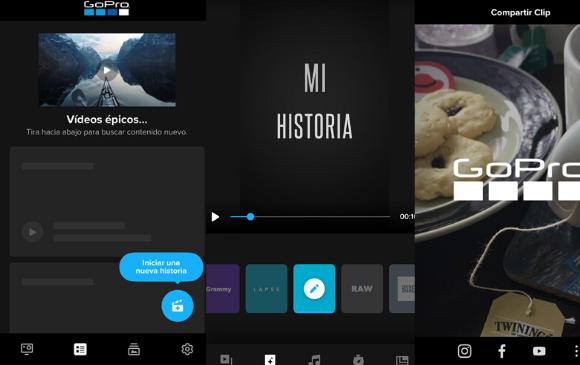Screen dimensions: 580x365
Task: Share clip to YouTube
Action: click(539, 351)
